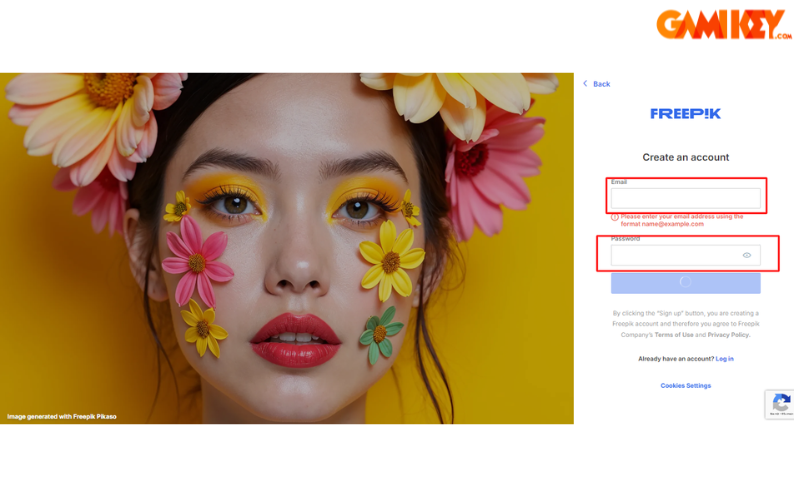800x500 pixels.
Task: Focus the Password input field
Action: (x=685, y=255)
